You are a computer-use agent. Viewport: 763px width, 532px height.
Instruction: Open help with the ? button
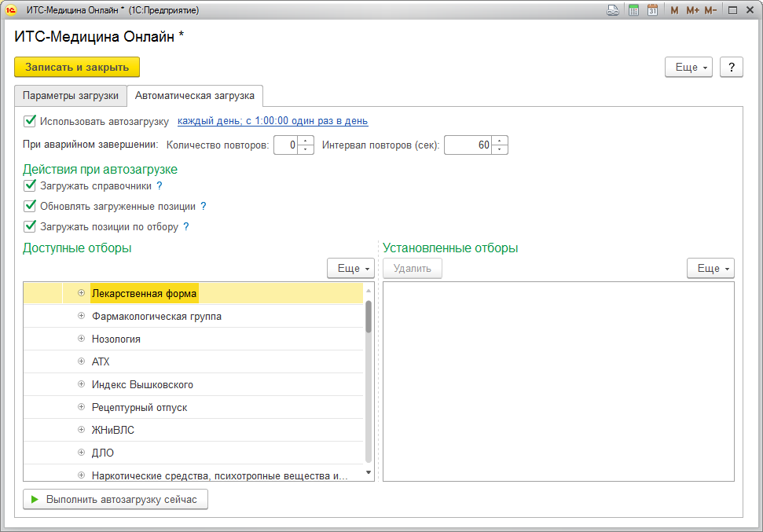(732, 67)
